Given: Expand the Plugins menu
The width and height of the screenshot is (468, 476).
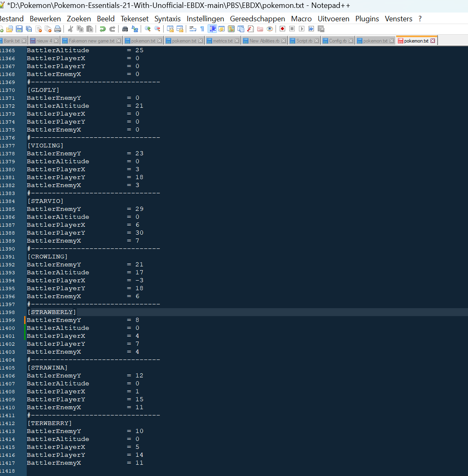Looking at the screenshot, I should click(x=367, y=19).
